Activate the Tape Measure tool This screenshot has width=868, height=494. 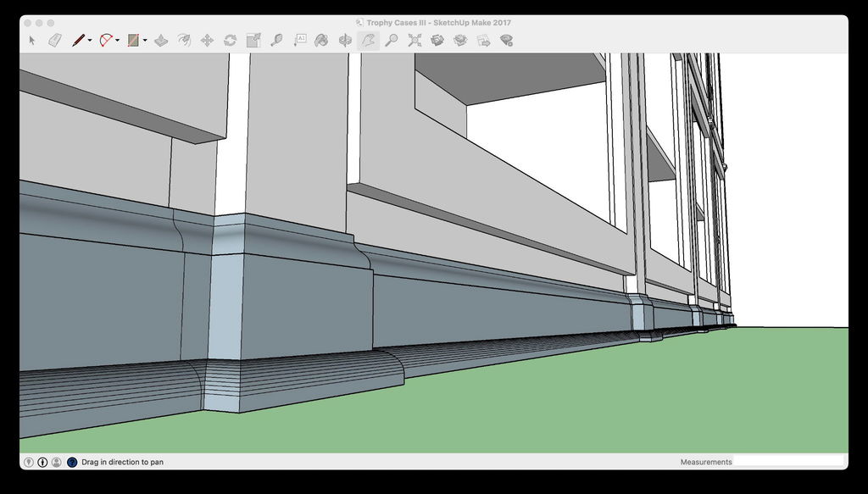276,40
